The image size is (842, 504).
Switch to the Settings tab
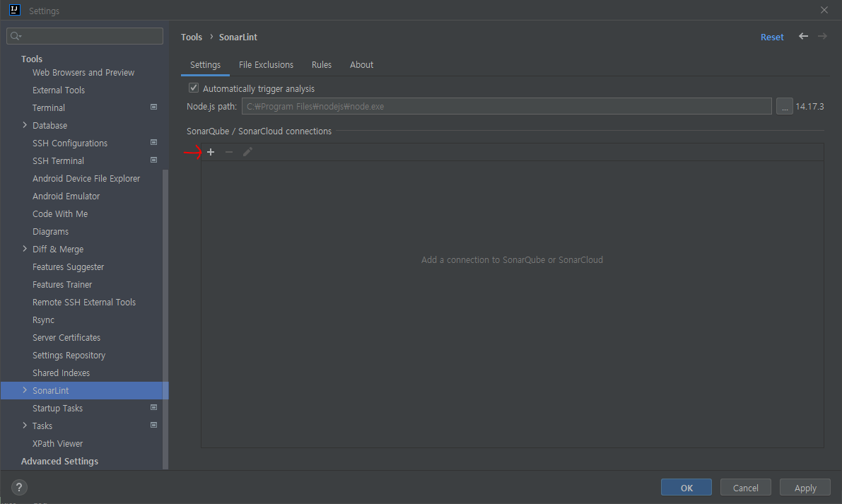(205, 65)
